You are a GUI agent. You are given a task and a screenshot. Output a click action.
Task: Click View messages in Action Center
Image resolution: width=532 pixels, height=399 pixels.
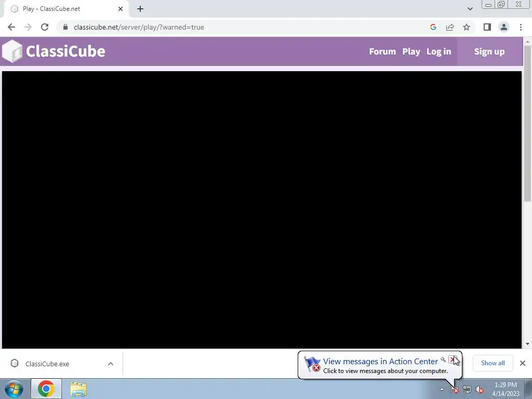(380, 362)
